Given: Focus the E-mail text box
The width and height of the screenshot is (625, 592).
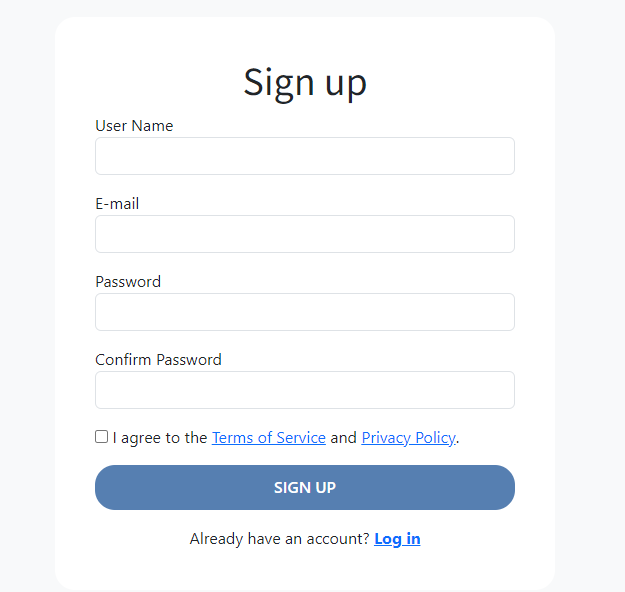Looking at the screenshot, I should tap(304, 234).
